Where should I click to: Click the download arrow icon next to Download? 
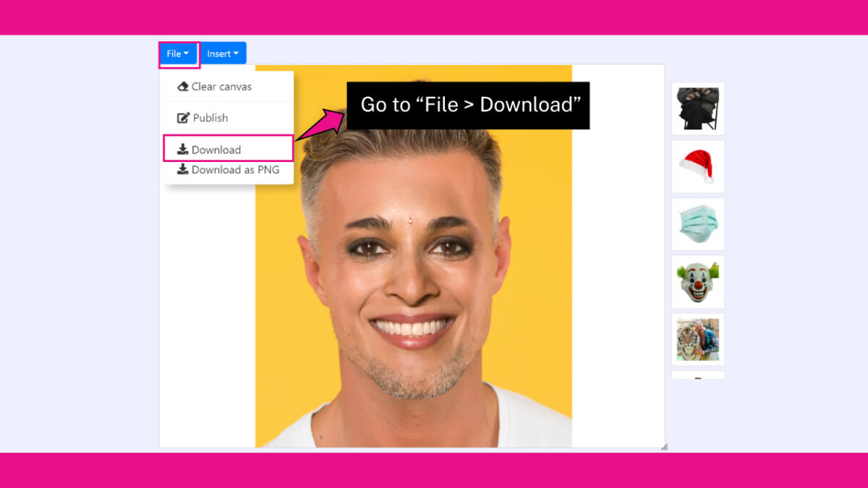tap(182, 149)
